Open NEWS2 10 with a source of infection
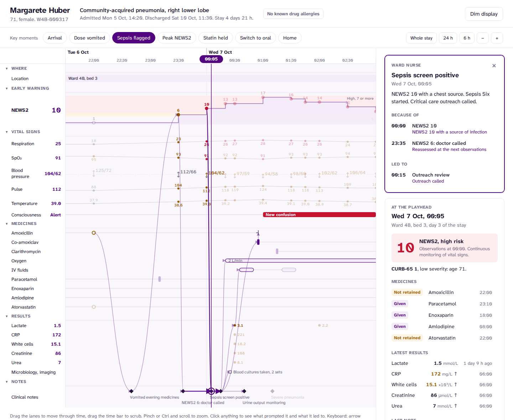Image resolution: width=513 pixels, height=420 pixels. (x=449, y=132)
